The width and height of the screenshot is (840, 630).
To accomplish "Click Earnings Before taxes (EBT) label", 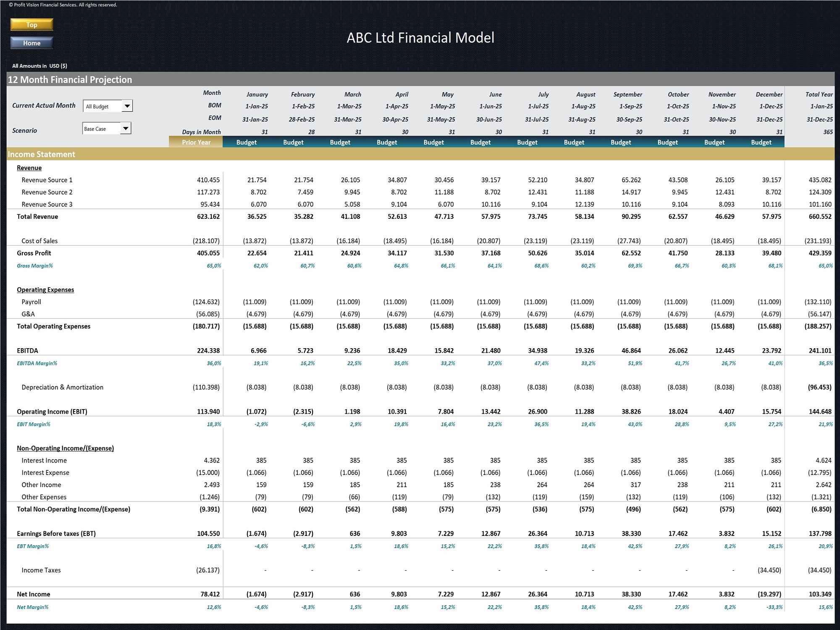I will [56, 534].
